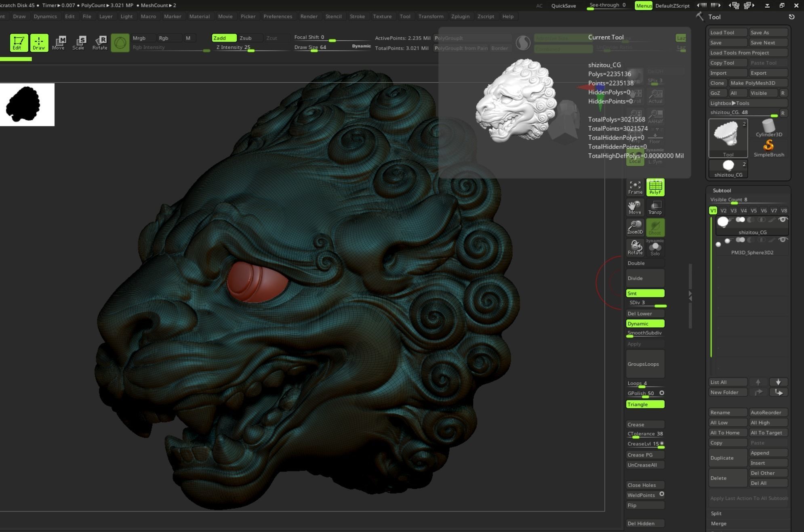Toggle the Ghost transparency icon
The image size is (804, 532).
655,227
